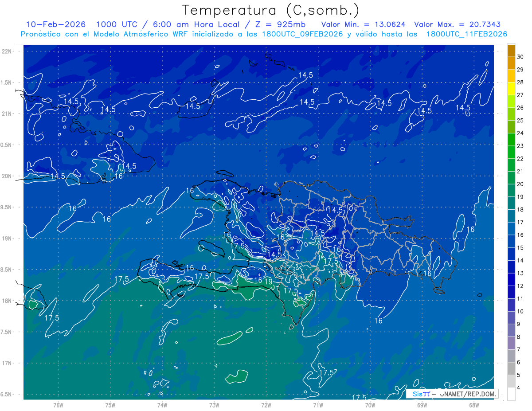Click the '8.5N' latitude axis label

click(x=6, y=270)
